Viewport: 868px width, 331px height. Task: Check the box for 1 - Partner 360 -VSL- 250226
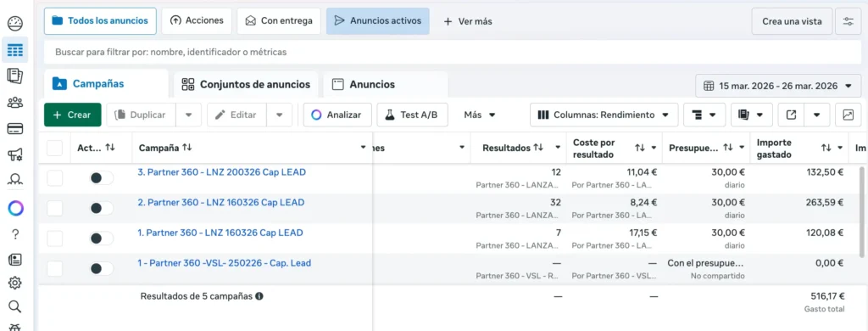[x=55, y=268]
